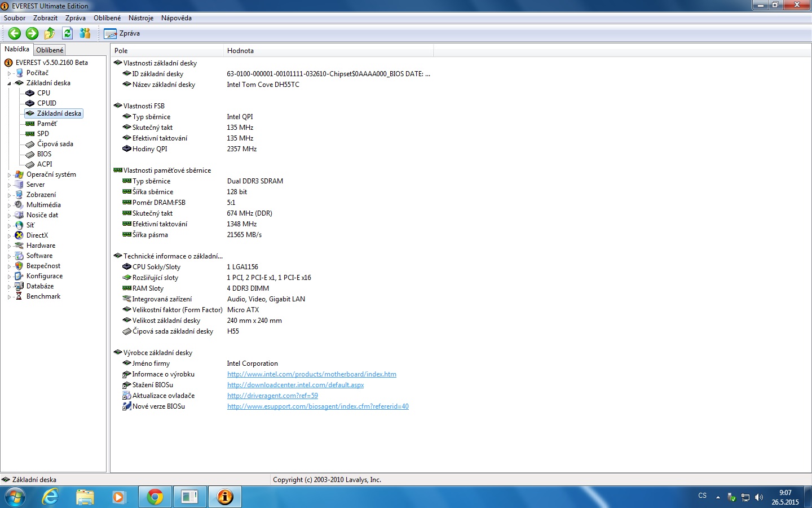
Task: Click the Pole column header
Action: coord(167,51)
